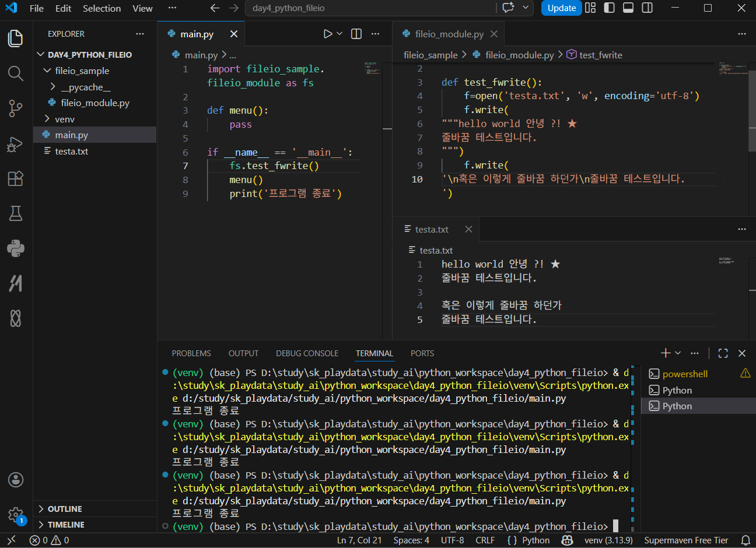The width and height of the screenshot is (756, 548).
Task: Open the Manage gear menu
Action: 16,515
